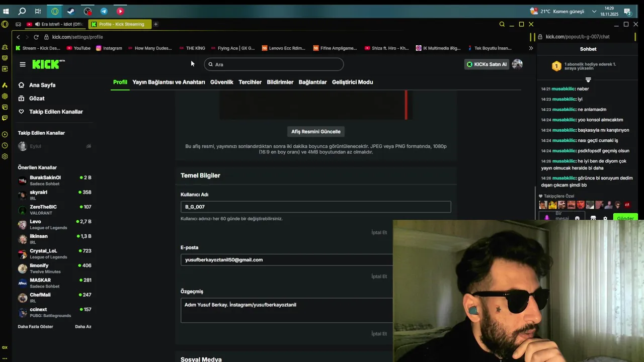Send the chat message with Gönder
This screenshot has width=644, height=362.
(x=625, y=218)
